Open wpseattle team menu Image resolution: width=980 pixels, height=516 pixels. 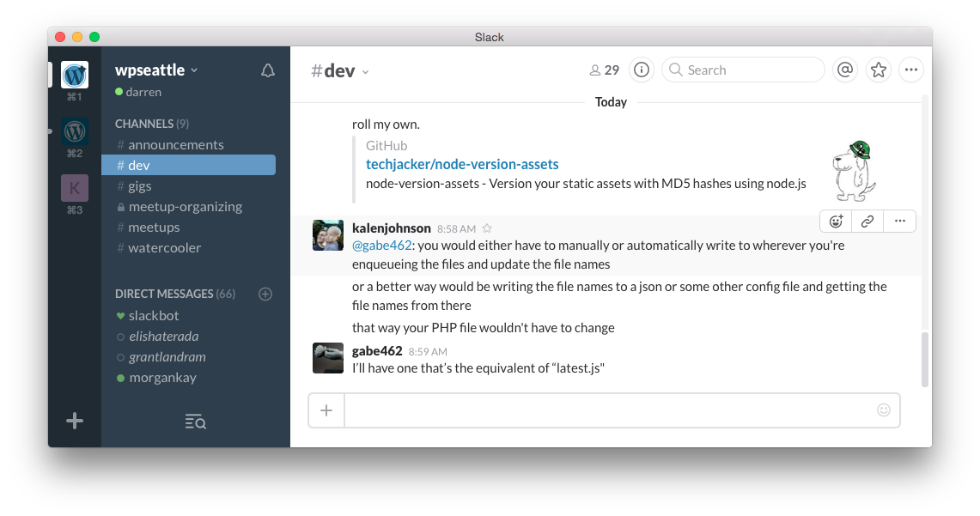(156, 70)
